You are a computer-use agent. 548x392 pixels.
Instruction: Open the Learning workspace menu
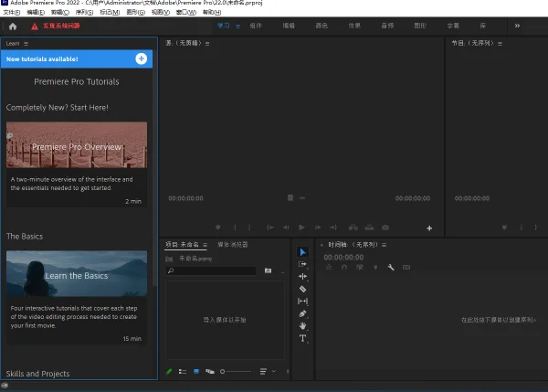[237, 26]
